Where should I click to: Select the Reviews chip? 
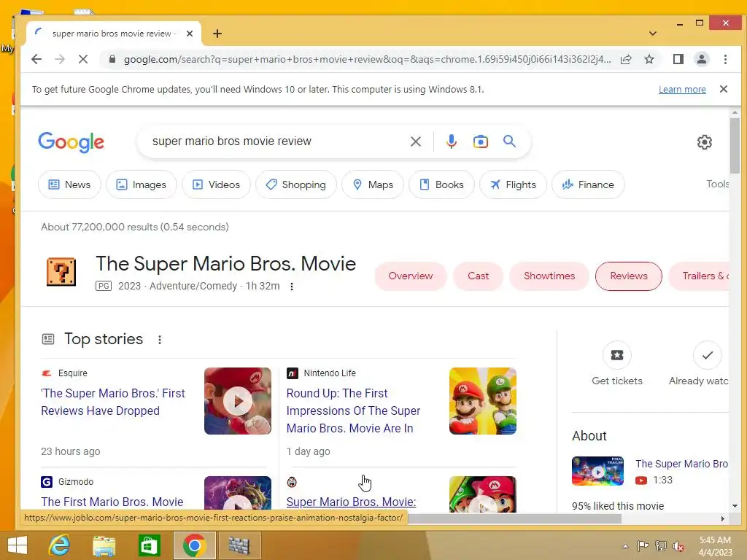[628, 276]
